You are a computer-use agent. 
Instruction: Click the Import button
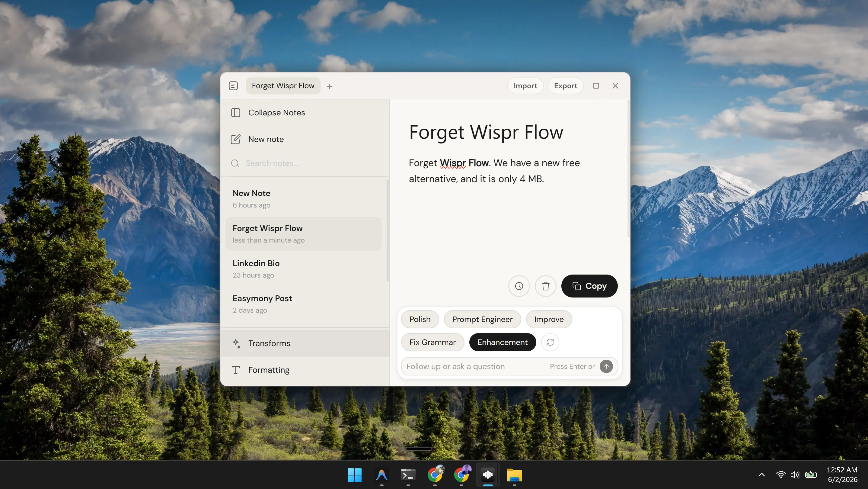(525, 86)
